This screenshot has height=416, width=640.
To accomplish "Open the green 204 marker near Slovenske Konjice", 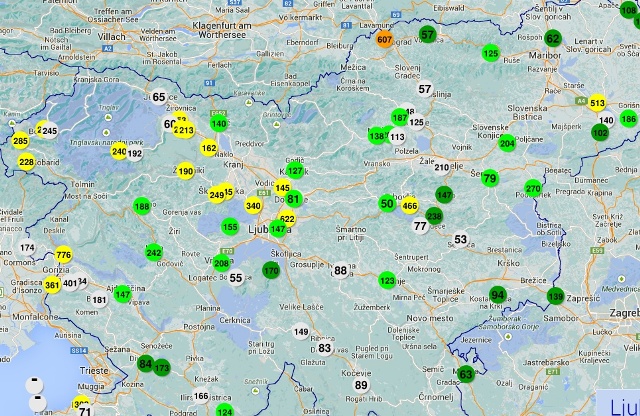I will (507, 143).
